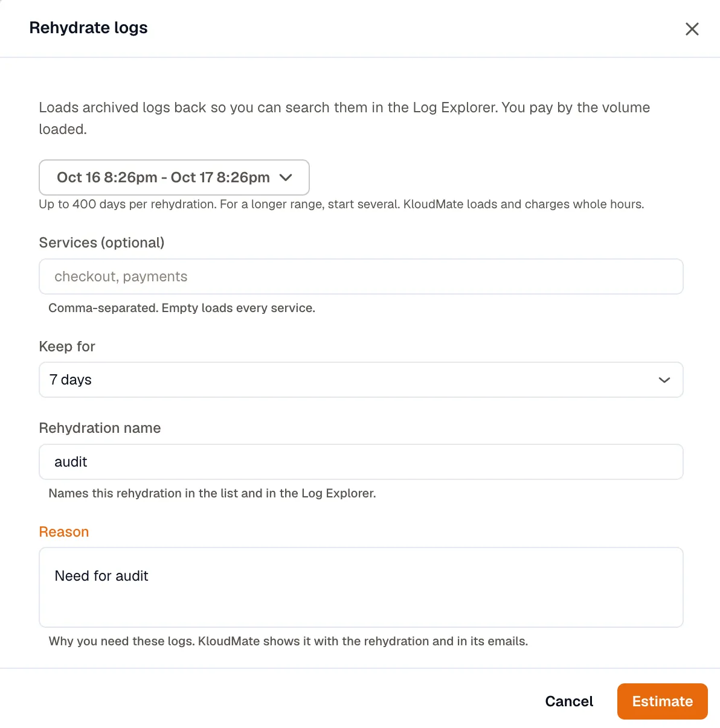The image size is (720, 728).
Task: Cancel the rehydration dialog
Action: pos(569,701)
